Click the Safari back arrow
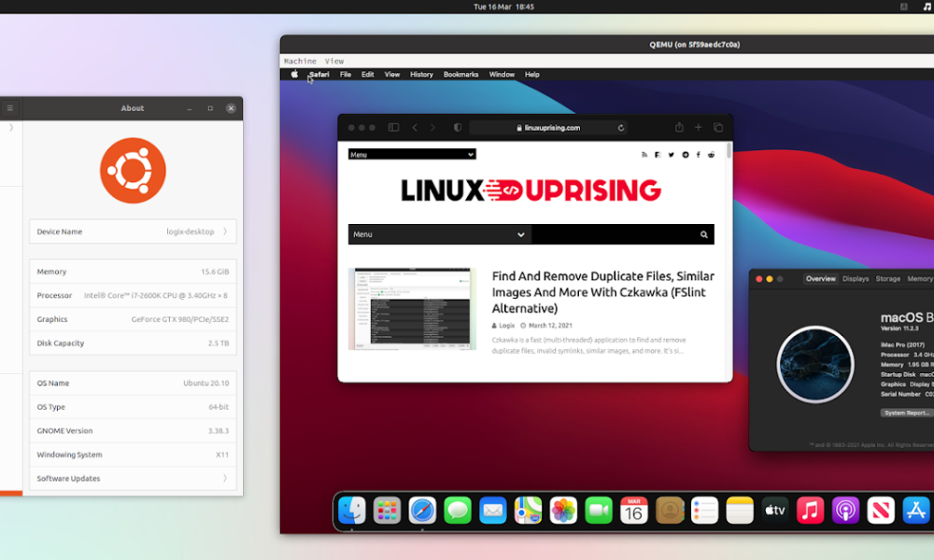The height and width of the screenshot is (560, 934). pos(416,127)
